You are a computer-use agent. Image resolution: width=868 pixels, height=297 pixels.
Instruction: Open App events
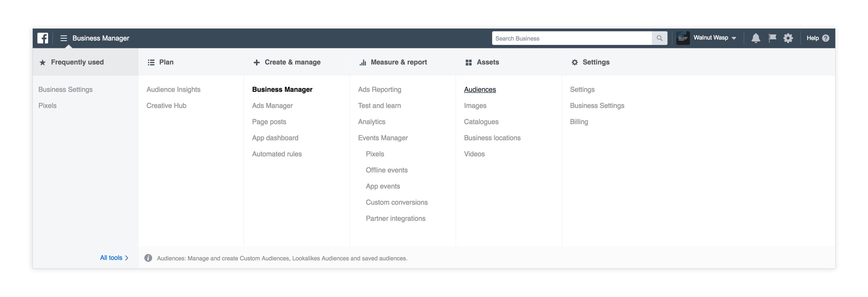(383, 186)
